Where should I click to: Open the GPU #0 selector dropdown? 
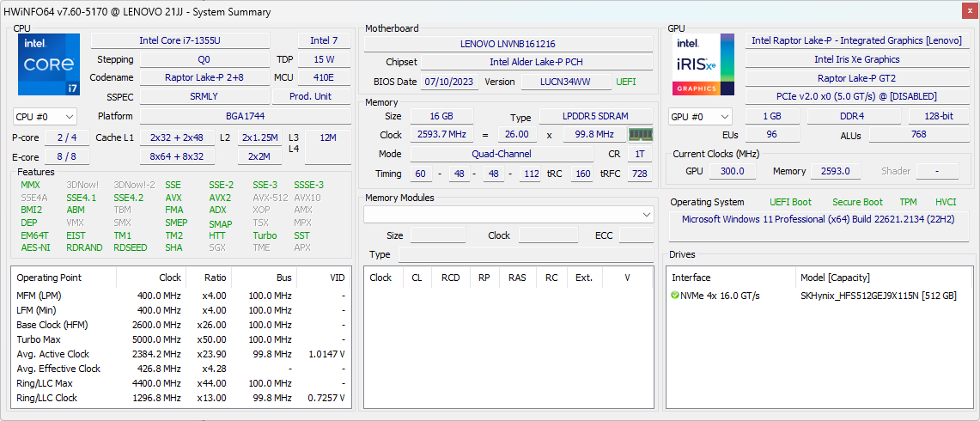point(700,116)
